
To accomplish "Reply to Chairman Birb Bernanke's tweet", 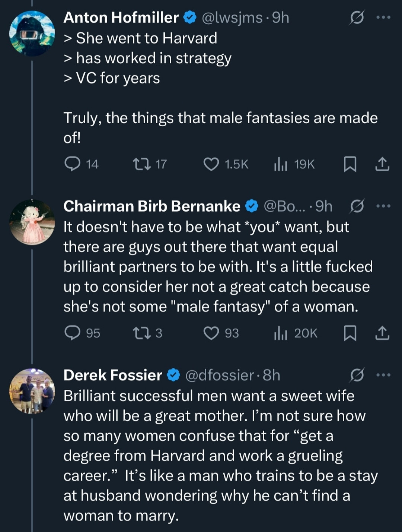I will [x=73, y=333].
